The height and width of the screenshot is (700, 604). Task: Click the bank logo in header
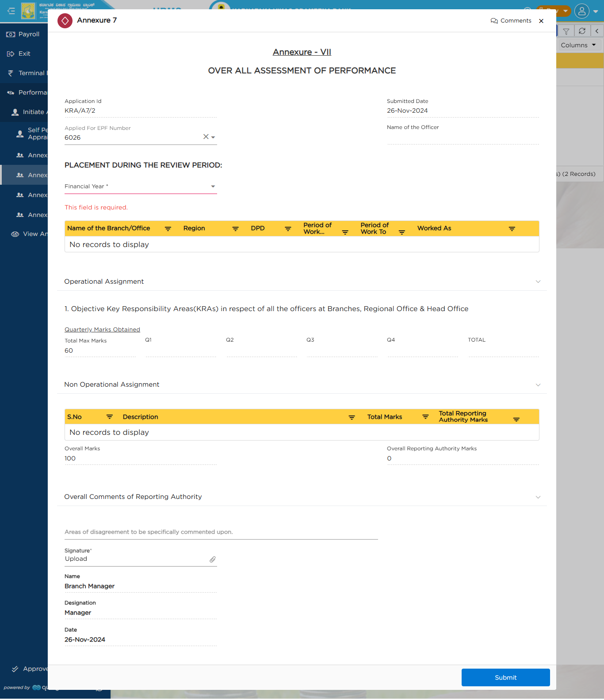[28, 11]
